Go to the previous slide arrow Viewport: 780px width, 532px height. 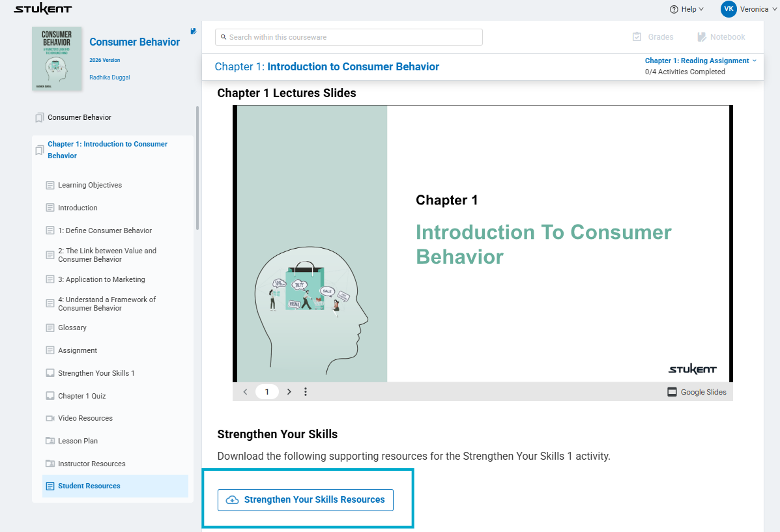245,392
